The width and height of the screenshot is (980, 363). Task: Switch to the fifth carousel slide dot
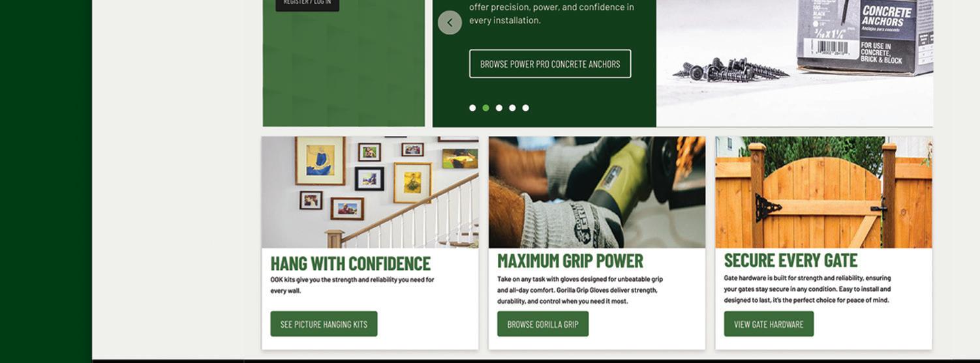[x=526, y=108]
